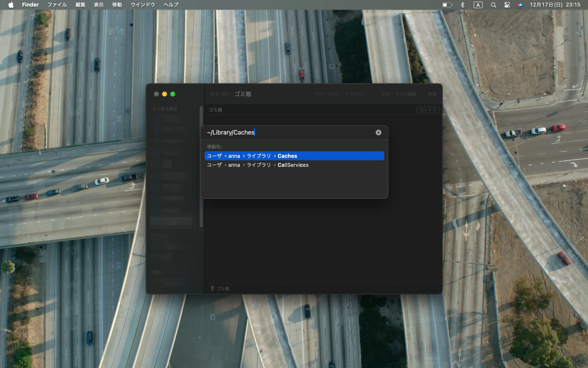Click the 検索 search toolbar item

(432, 94)
